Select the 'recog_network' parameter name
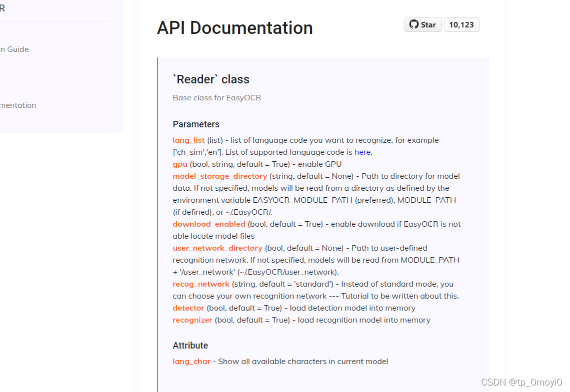The height and width of the screenshot is (392, 570). pos(201,284)
